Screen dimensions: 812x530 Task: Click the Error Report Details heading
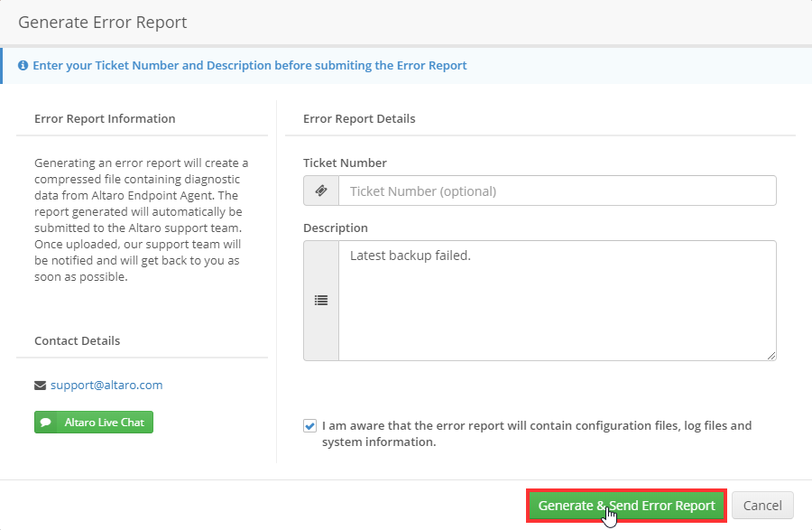359,118
